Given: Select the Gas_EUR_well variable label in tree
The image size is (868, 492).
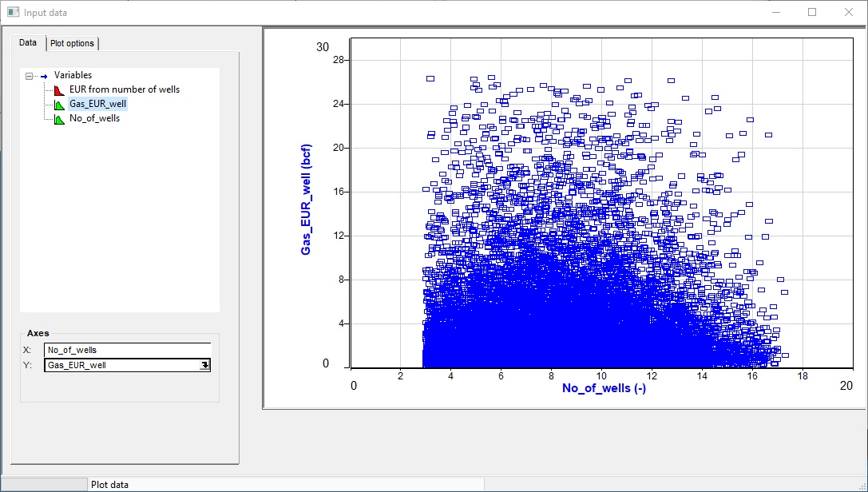Looking at the screenshot, I should point(97,104).
